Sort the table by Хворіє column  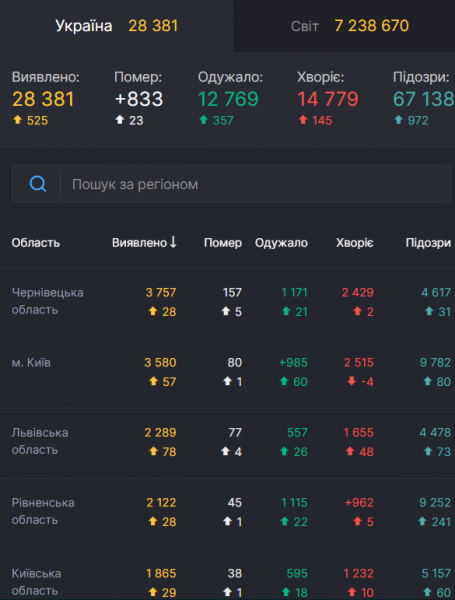(x=355, y=243)
